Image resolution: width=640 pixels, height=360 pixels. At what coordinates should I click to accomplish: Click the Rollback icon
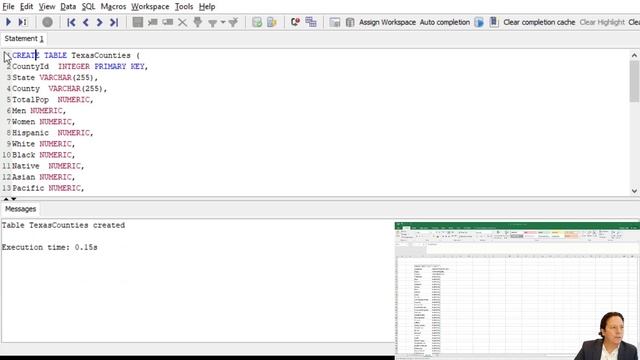click(x=272, y=22)
